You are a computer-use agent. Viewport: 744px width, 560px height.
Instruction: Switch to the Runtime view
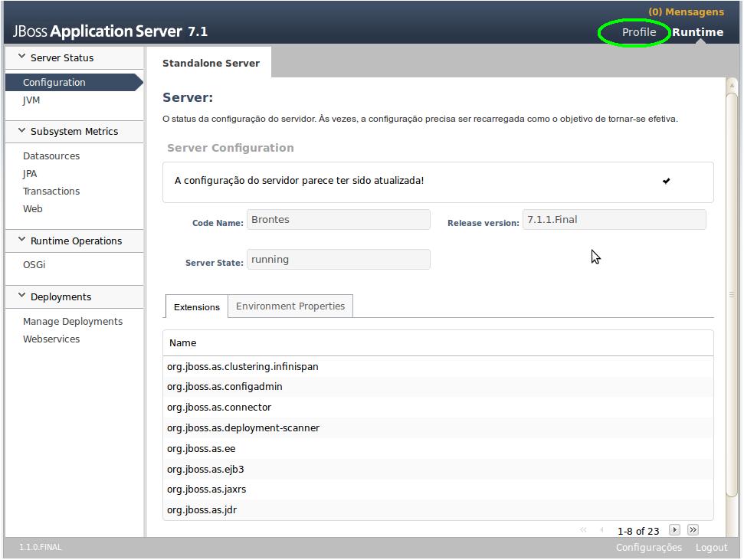(697, 32)
